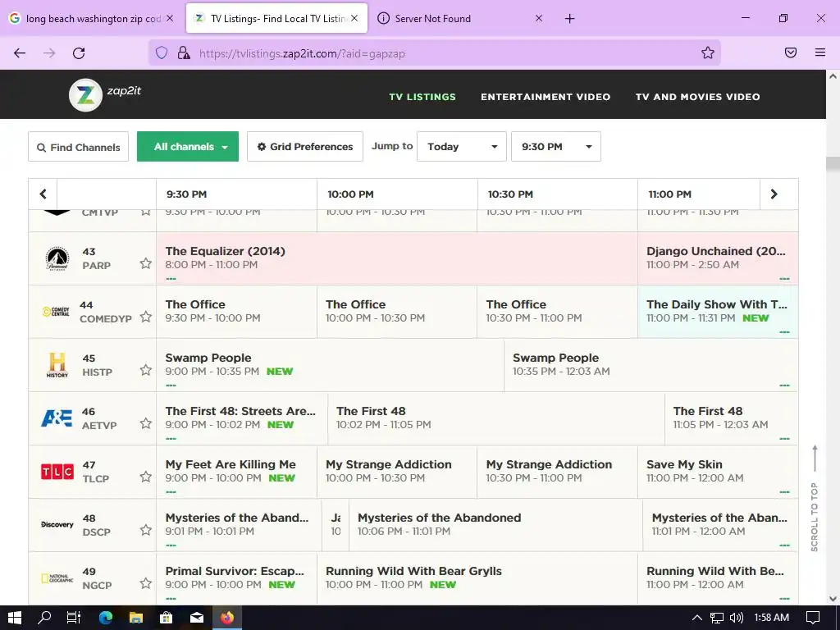Go to later time slots arrow
The height and width of the screenshot is (630, 840).
(x=774, y=194)
